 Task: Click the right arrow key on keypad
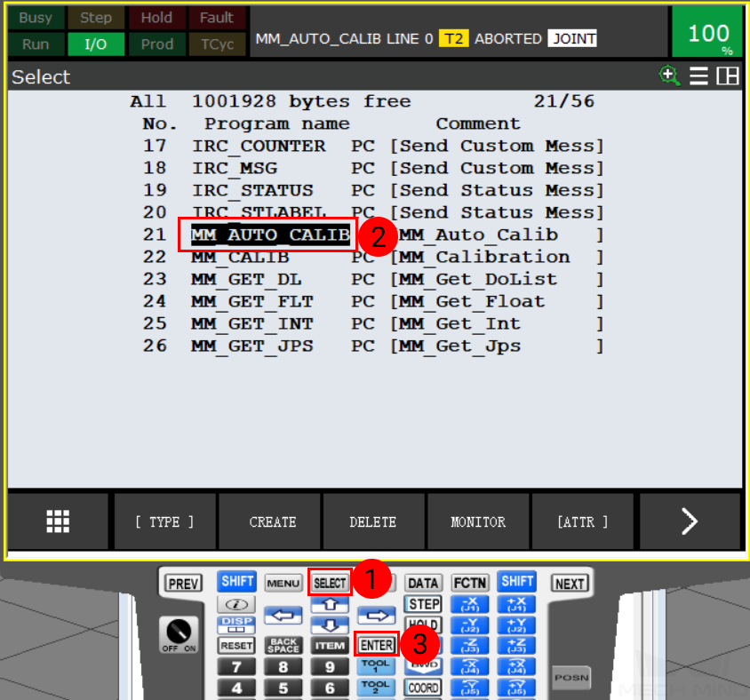pyautogui.click(x=377, y=615)
